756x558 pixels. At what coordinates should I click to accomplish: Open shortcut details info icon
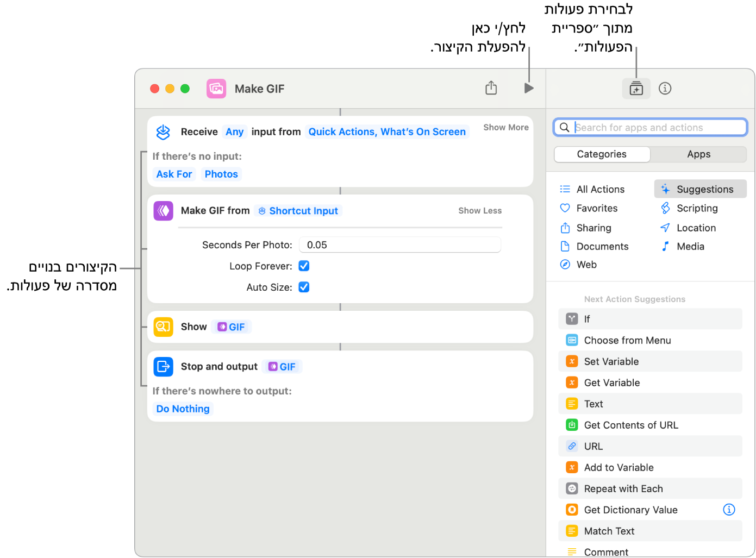pyautogui.click(x=665, y=89)
